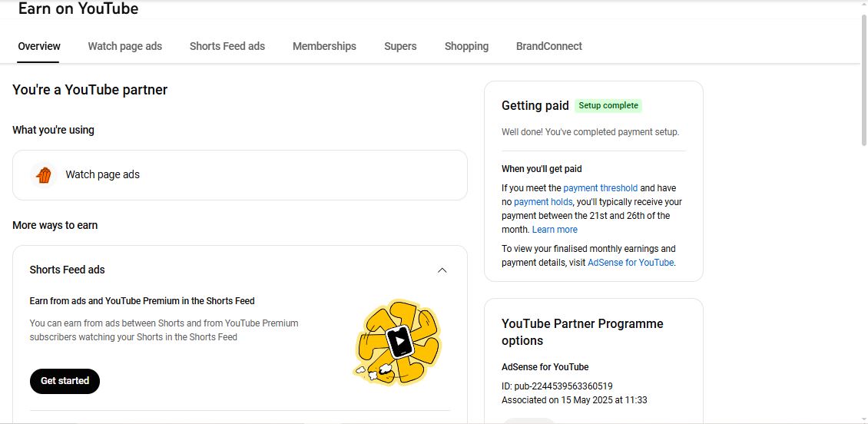Screen dimensions: 868x424
Task: Click the Setup complete status badge
Action: [608, 106]
